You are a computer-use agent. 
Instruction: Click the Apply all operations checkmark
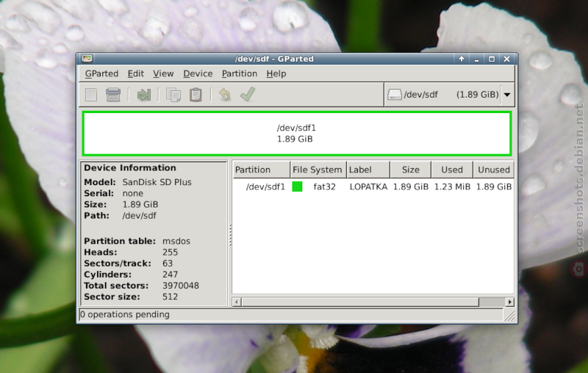pos(248,95)
